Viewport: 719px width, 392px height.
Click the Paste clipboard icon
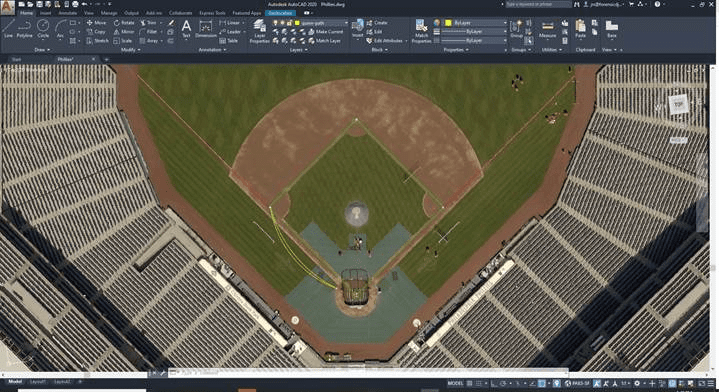pyautogui.click(x=581, y=29)
